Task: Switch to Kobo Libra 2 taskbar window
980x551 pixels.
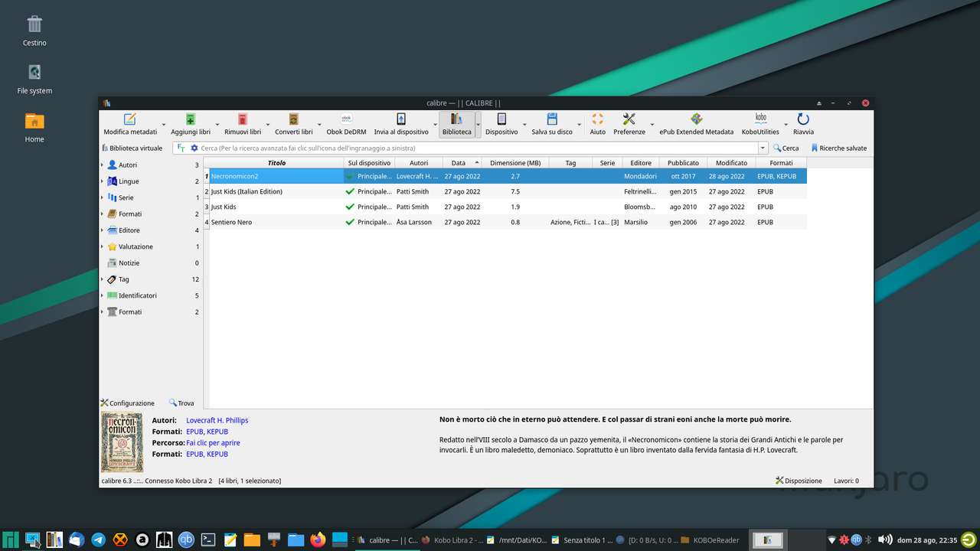Action: (x=452, y=540)
